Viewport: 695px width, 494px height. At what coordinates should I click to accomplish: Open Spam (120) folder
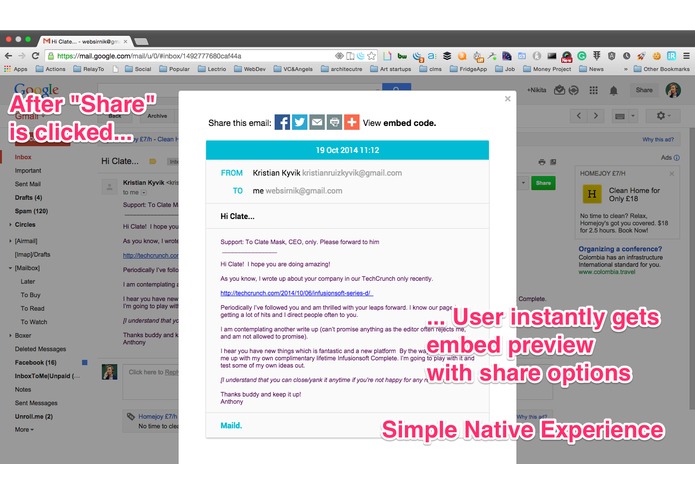pos(31,211)
